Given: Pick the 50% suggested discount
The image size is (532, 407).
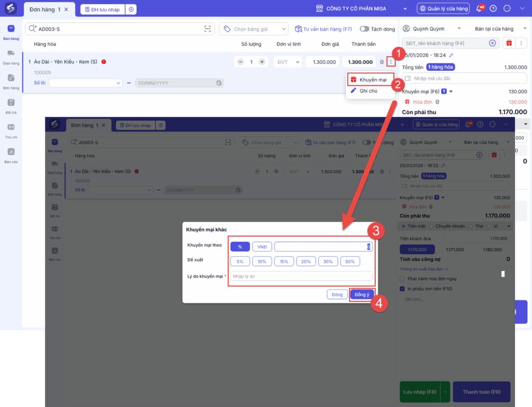Looking at the screenshot, I should (350, 261).
